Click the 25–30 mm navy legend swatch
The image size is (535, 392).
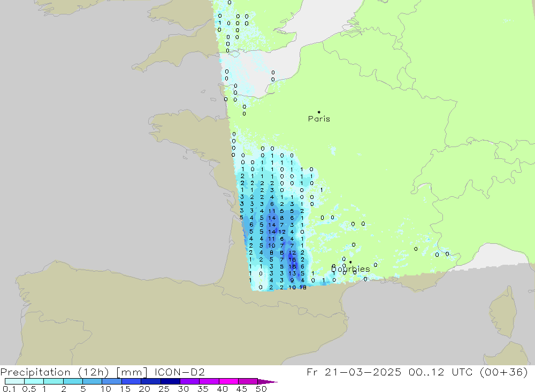[170, 381]
